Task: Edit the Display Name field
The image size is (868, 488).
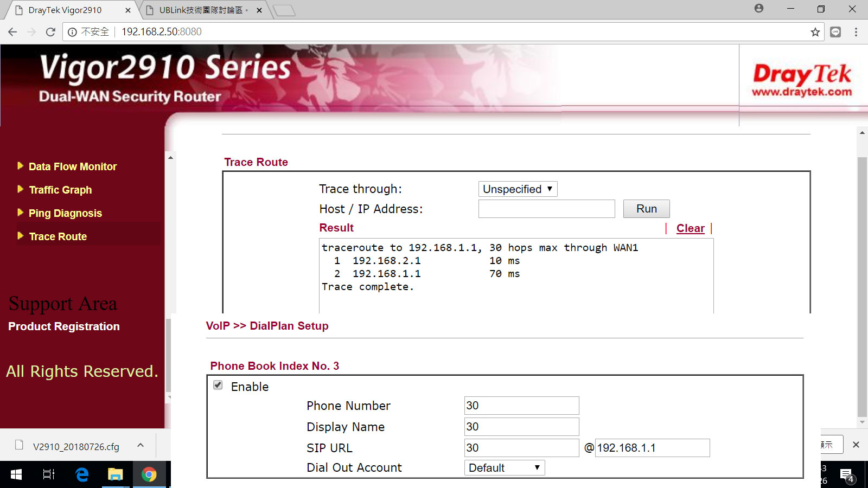Action: pos(521,427)
